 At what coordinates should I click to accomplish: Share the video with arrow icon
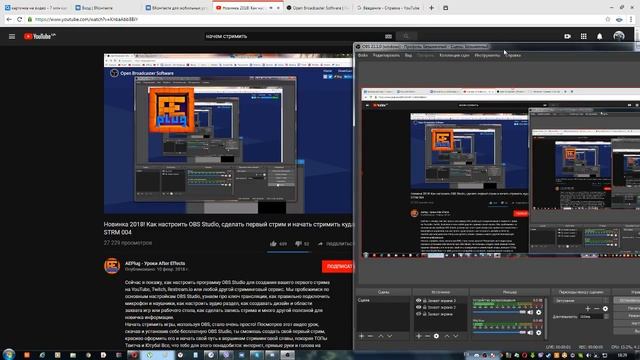320,244
